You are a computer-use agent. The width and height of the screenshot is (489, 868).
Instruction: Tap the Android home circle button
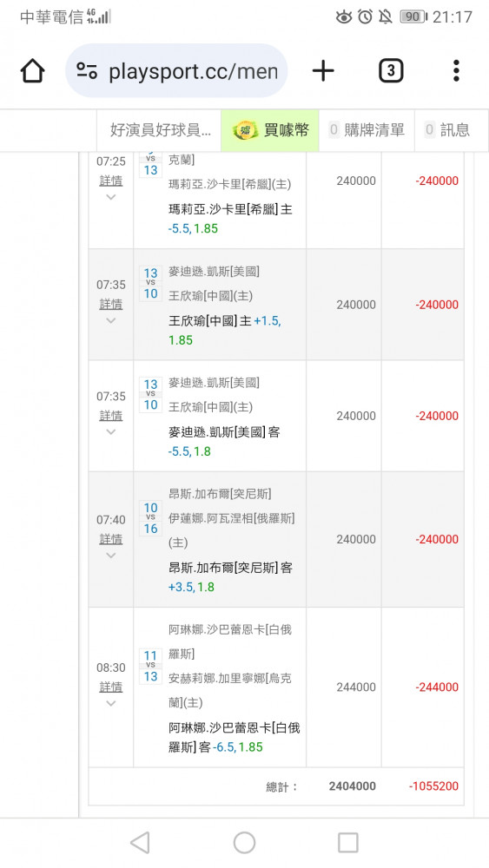244,843
